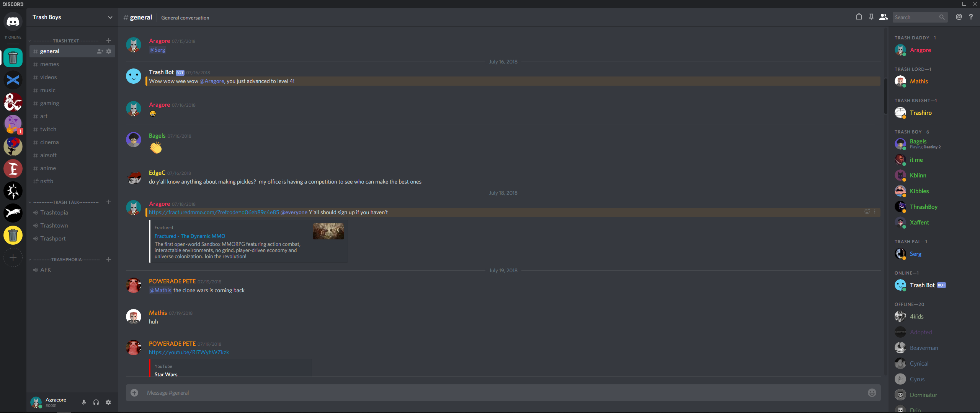The height and width of the screenshot is (413, 980).
Task: Mute microphone toggle at bottom
Action: [84, 402]
